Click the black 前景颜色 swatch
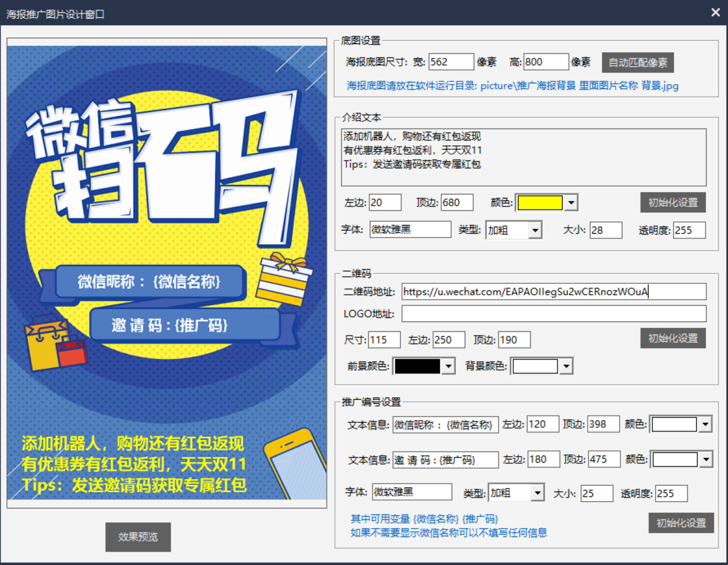The image size is (728, 565). click(x=417, y=366)
